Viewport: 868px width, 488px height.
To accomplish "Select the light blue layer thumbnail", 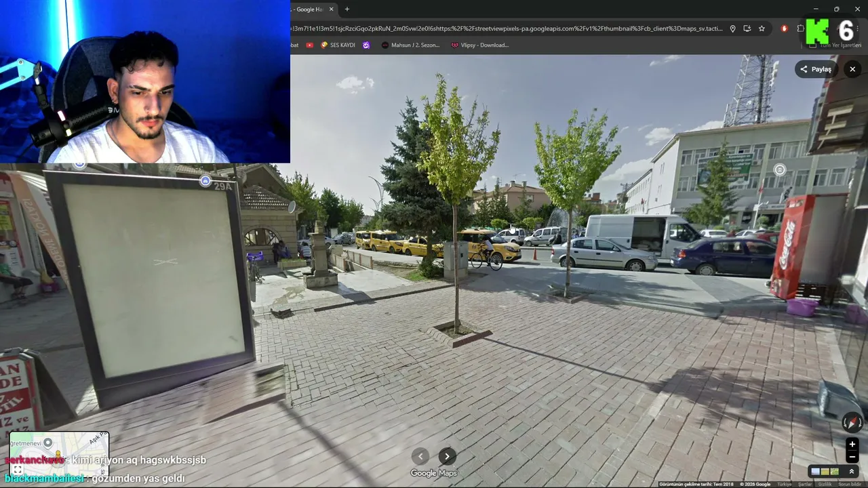I will click(816, 472).
